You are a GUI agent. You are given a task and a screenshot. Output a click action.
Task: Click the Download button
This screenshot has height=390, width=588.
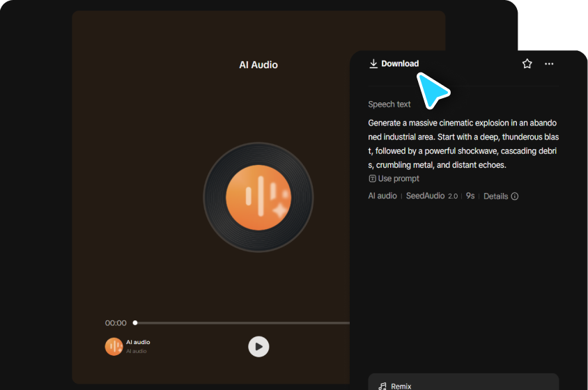click(394, 64)
